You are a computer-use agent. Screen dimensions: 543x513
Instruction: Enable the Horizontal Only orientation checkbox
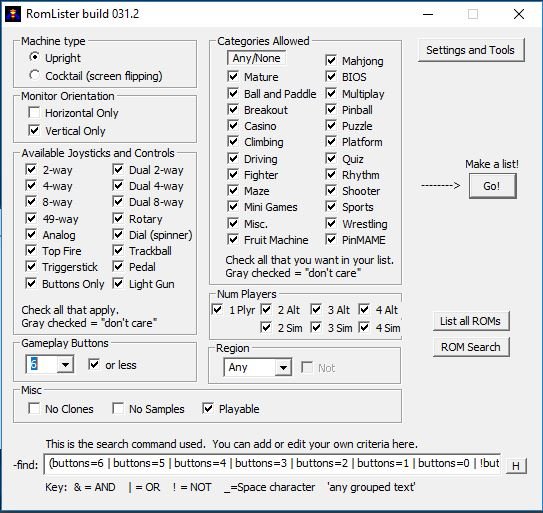(34, 112)
